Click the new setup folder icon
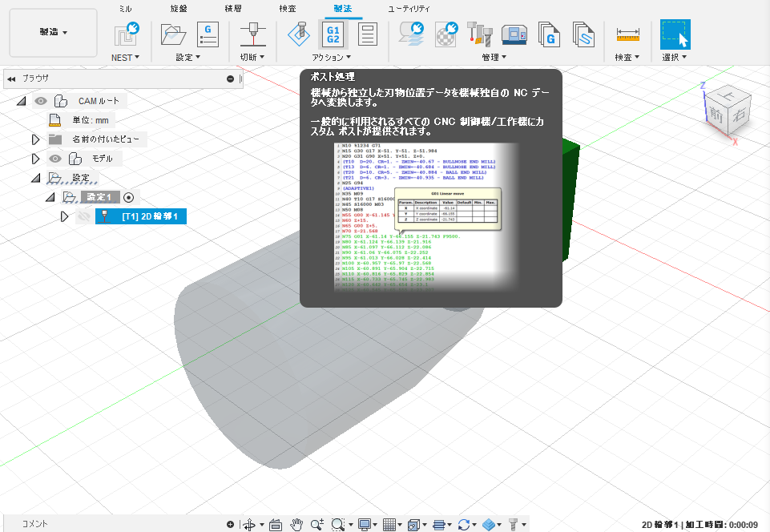 pos(173,35)
